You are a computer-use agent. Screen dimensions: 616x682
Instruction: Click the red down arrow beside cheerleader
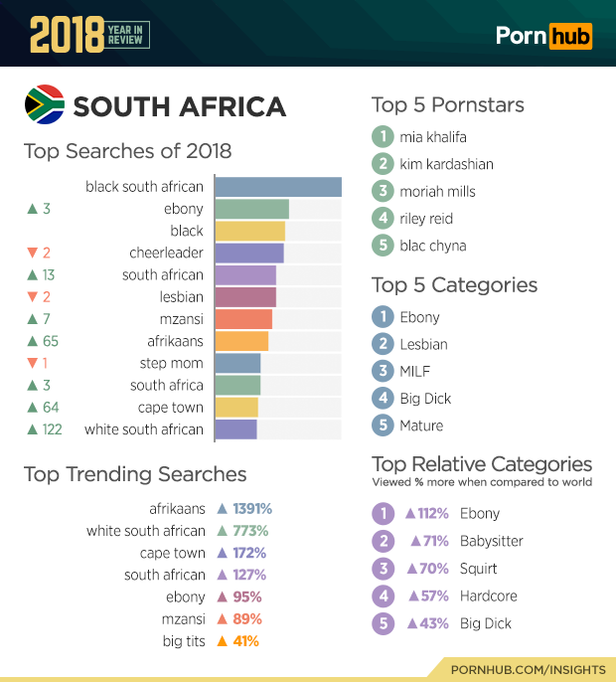pos(32,253)
